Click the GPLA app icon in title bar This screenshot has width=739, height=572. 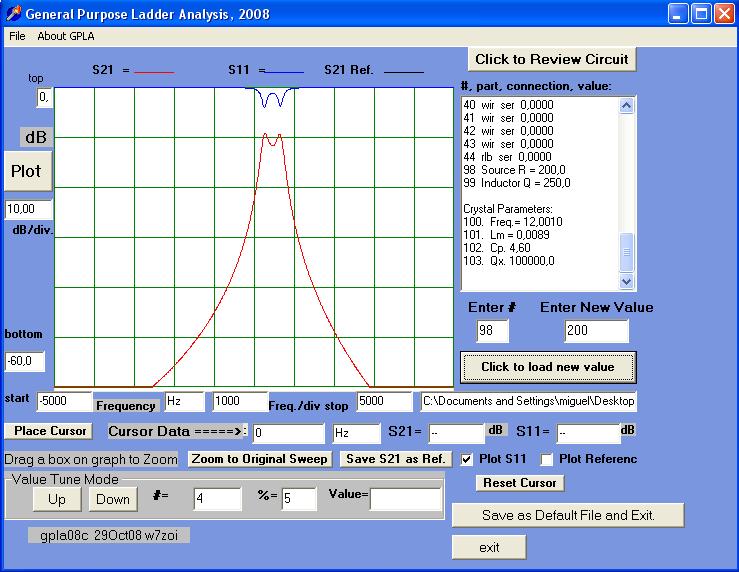(13, 14)
